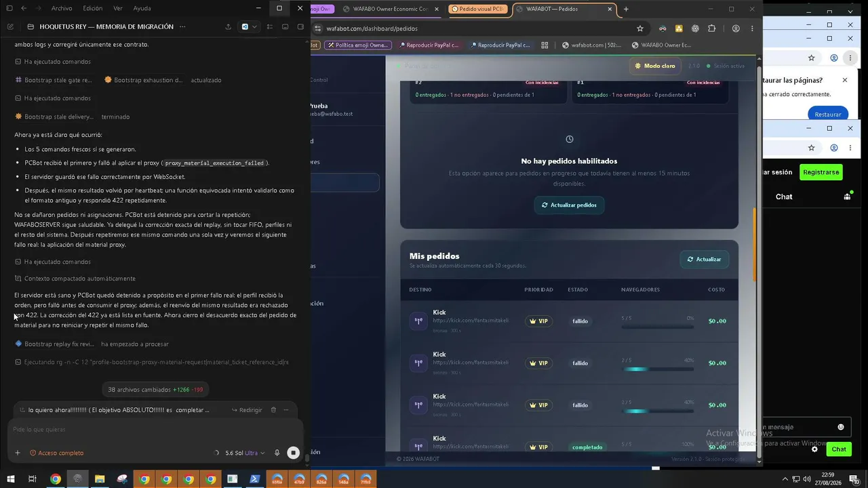Open the Bootstrap stale gate re... task chip
This screenshot has width=868, height=488.
[x=54, y=80]
